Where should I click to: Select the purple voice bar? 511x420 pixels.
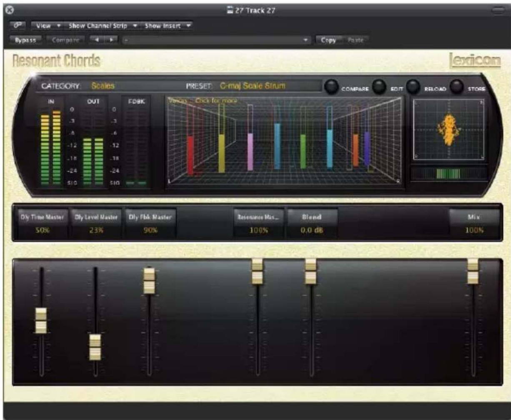click(x=367, y=148)
